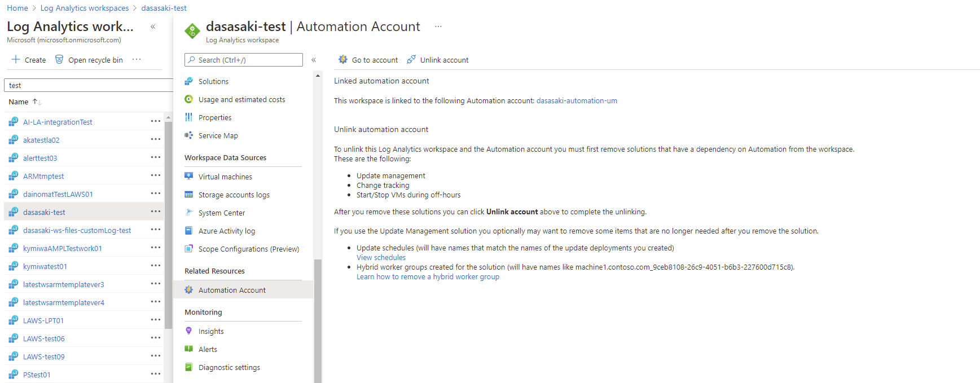This screenshot has width=980, height=383.
Task: Open the dainomatTestLAWS01 workspace
Action: (x=58, y=194)
